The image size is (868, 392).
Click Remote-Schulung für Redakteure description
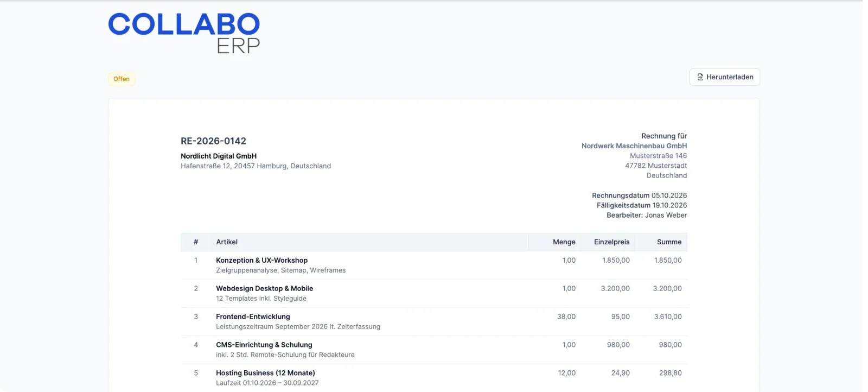[285, 355]
